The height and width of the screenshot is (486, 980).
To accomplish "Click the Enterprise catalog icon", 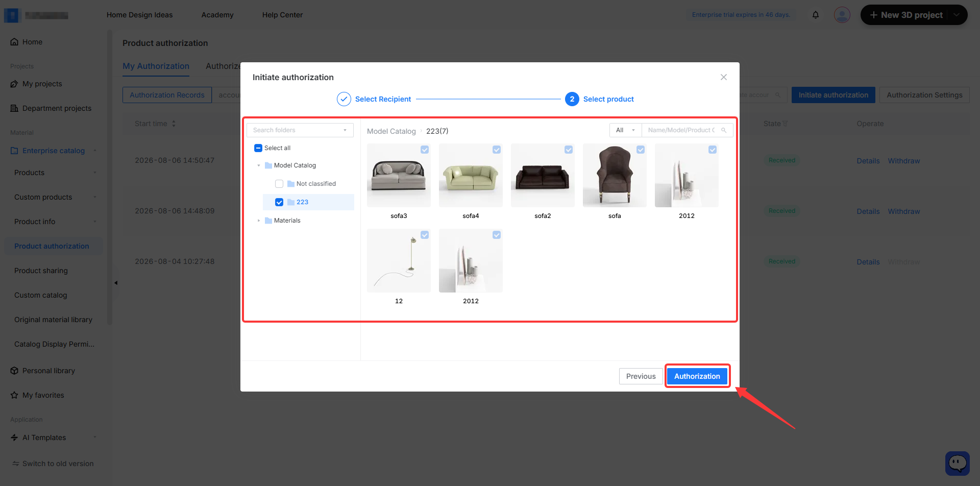I will pos(14,151).
